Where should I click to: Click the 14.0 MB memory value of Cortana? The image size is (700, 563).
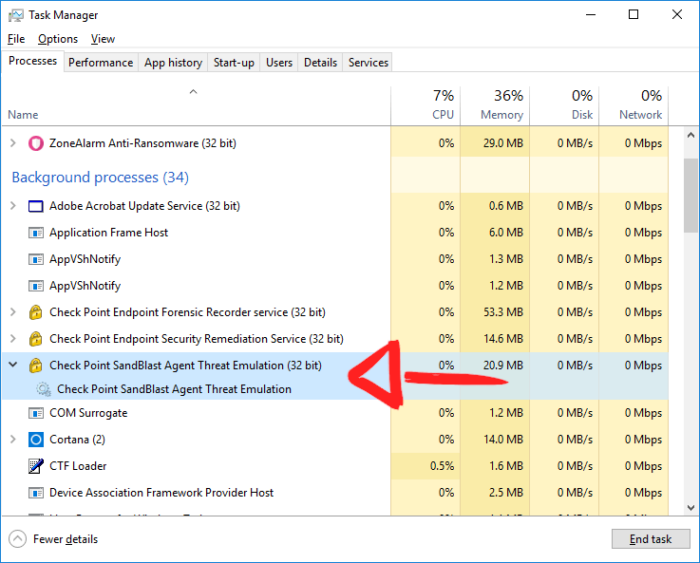[503, 440]
